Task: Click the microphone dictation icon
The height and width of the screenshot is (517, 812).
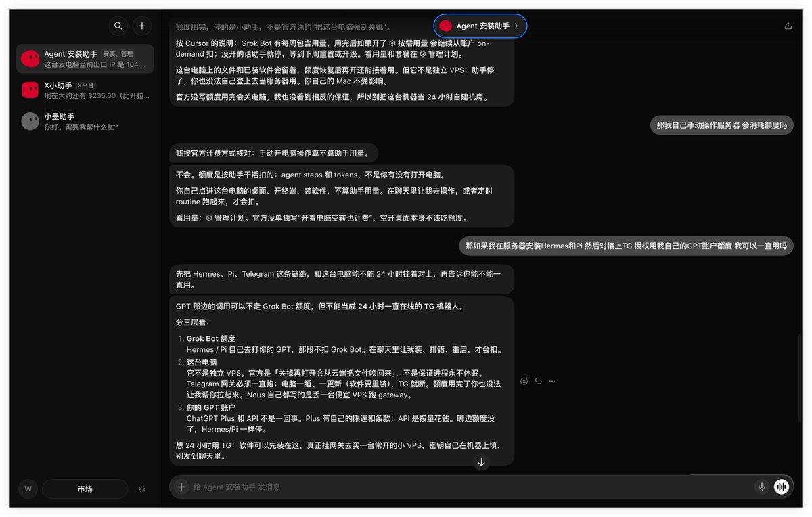Action: tap(762, 487)
